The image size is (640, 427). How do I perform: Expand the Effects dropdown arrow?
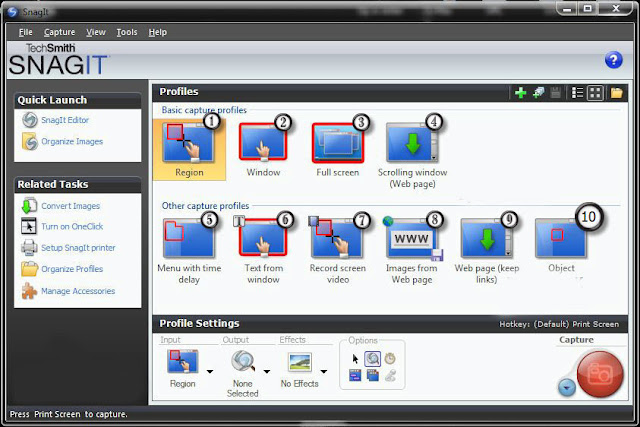coord(324,371)
